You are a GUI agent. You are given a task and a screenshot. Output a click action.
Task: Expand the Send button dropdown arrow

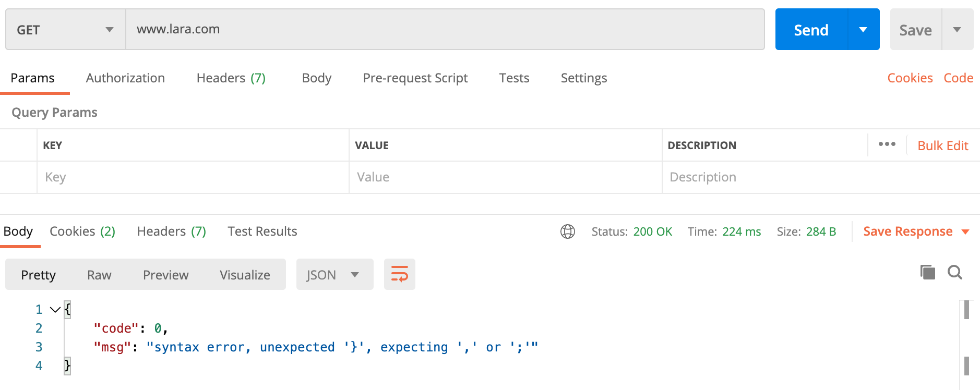pos(863,30)
